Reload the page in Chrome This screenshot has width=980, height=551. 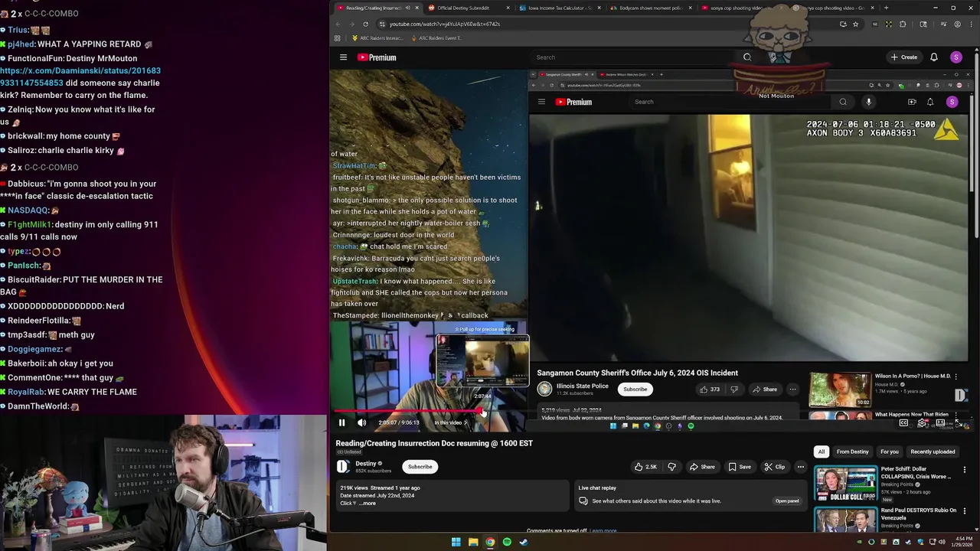[x=365, y=24]
